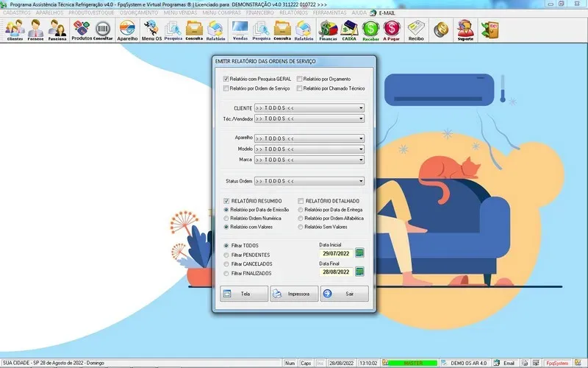Open the Suporte toolbar icon

(465, 30)
